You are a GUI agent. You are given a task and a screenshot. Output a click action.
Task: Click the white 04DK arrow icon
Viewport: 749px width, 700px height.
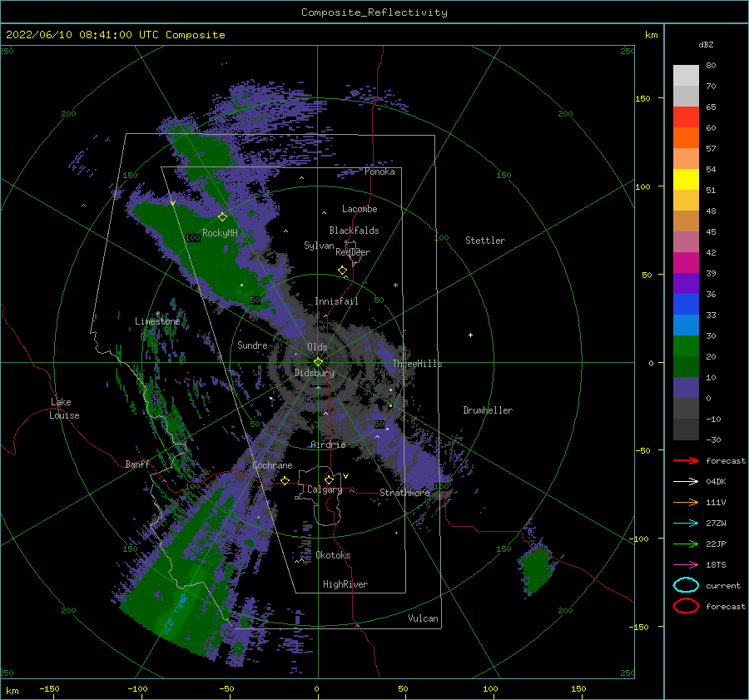click(686, 481)
